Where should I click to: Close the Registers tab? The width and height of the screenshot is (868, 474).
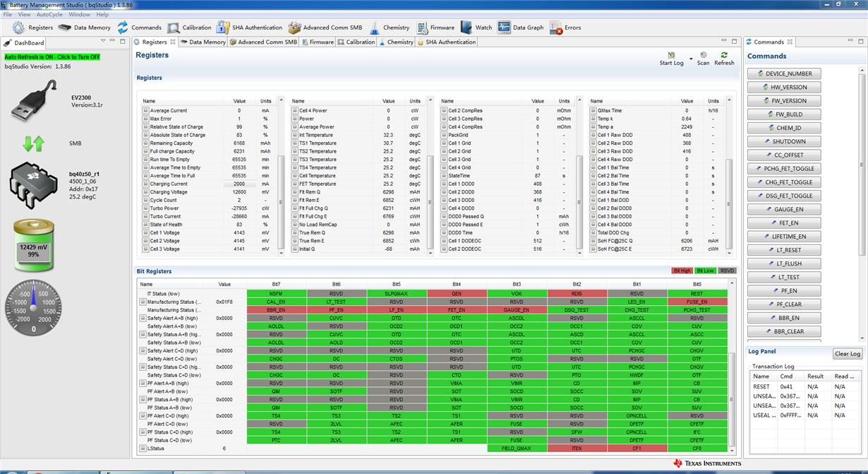tap(172, 42)
